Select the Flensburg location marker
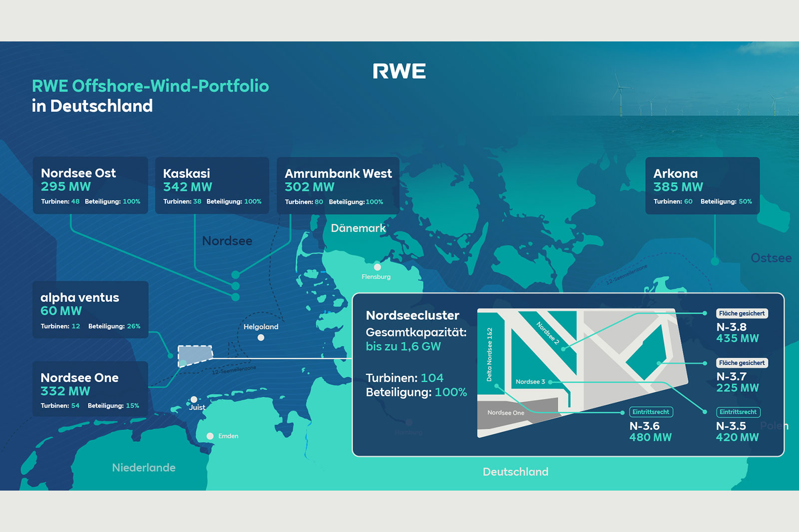The width and height of the screenshot is (799, 532). [x=378, y=267]
